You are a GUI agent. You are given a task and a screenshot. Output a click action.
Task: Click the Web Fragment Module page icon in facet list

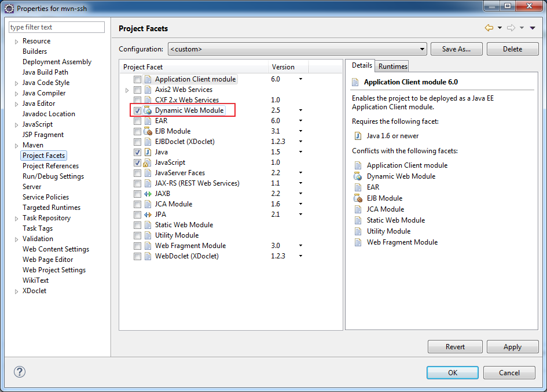[x=148, y=246]
